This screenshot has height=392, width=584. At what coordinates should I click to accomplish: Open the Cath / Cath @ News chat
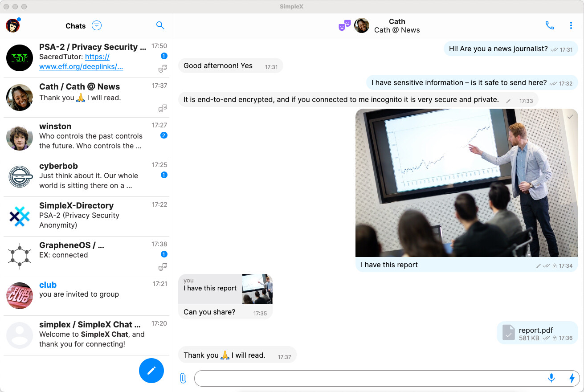tap(86, 98)
